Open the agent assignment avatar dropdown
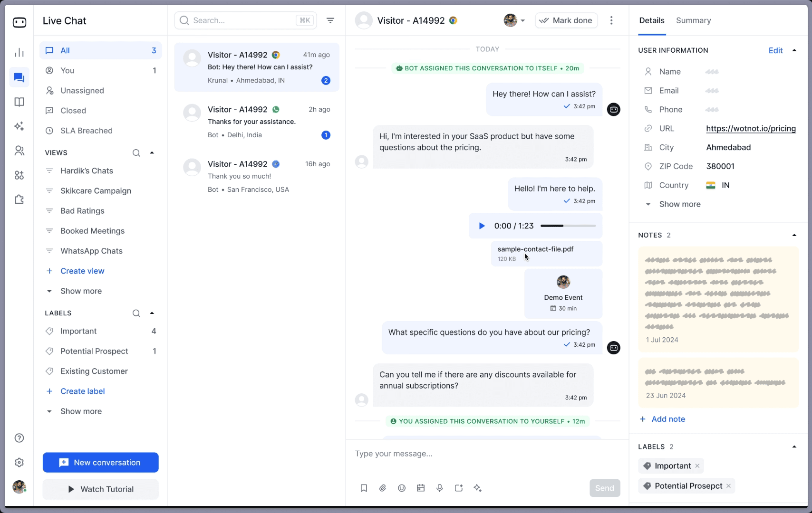This screenshot has height=513, width=812. click(514, 20)
